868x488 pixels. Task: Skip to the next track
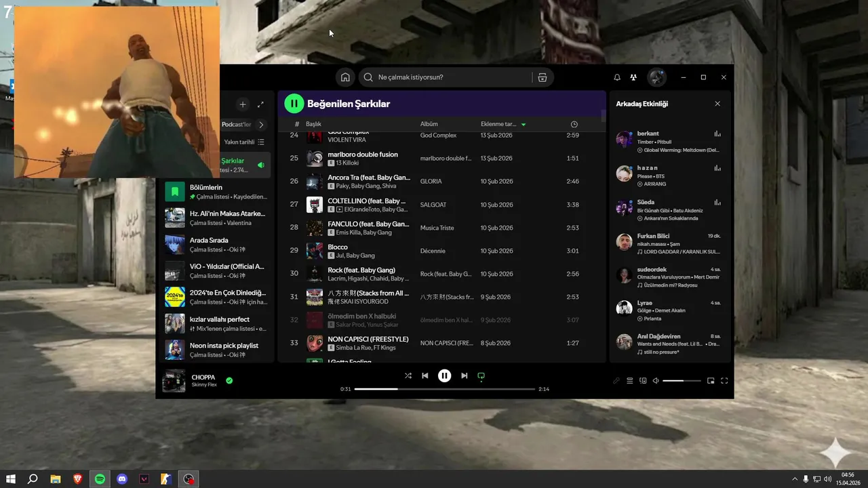pos(464,375)
